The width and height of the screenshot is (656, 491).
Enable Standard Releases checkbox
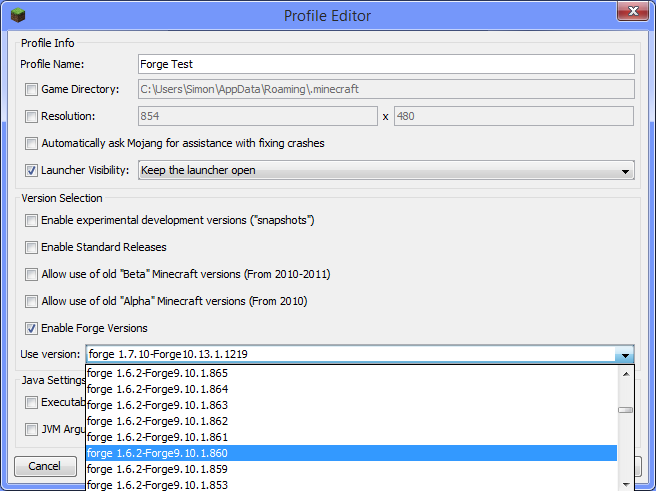(31, 247)
